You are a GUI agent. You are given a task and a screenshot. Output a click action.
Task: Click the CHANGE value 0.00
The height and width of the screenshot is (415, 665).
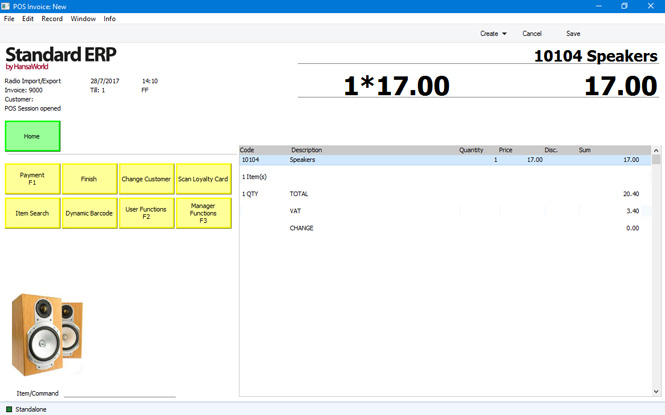(x=632, y=228)
